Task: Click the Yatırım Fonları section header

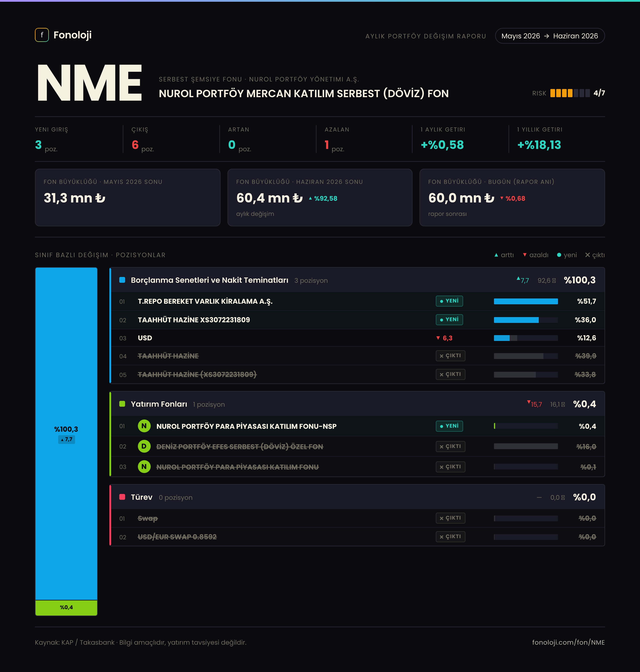Action: click(x=357, y=404)
